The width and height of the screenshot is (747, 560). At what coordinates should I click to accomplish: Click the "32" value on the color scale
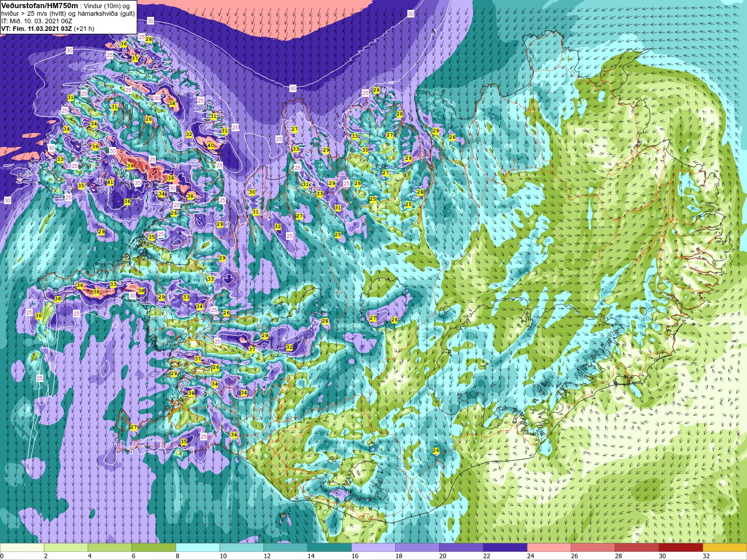[706, 556]
